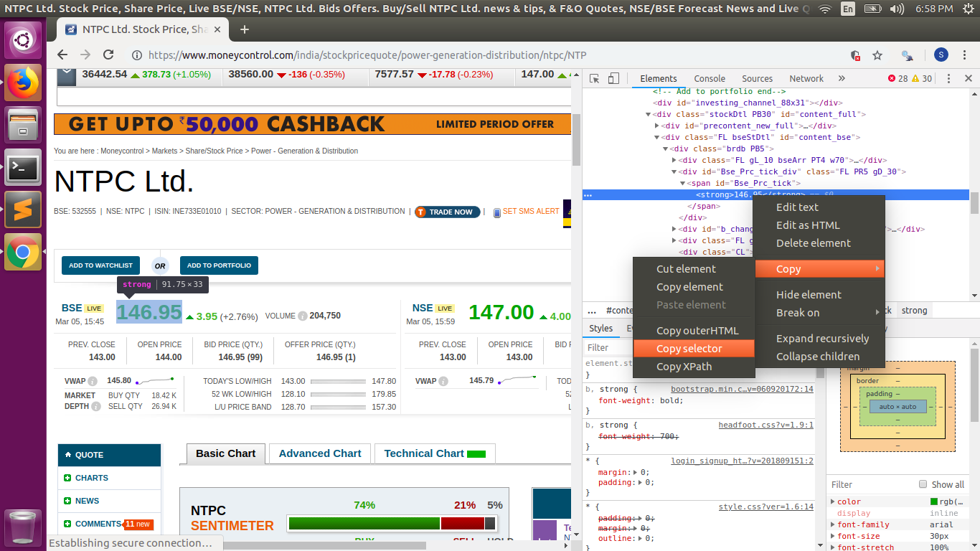Screen dimensions: 980x551
Task: Collapse the brdb PB5 div node
Action: 666,149
